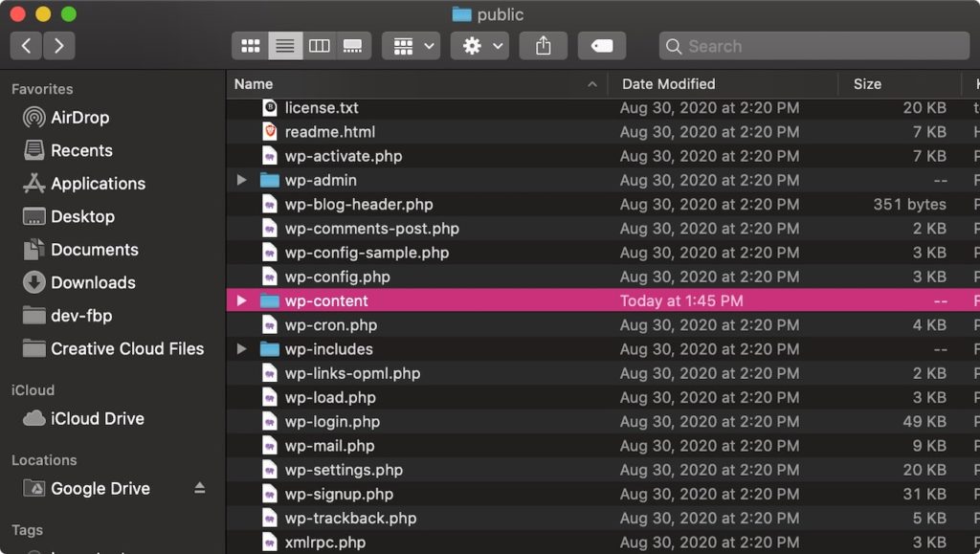Select the readme.html file icon
Image resolution: width=980 pixels, height=554 pixels.
point(269,132)
